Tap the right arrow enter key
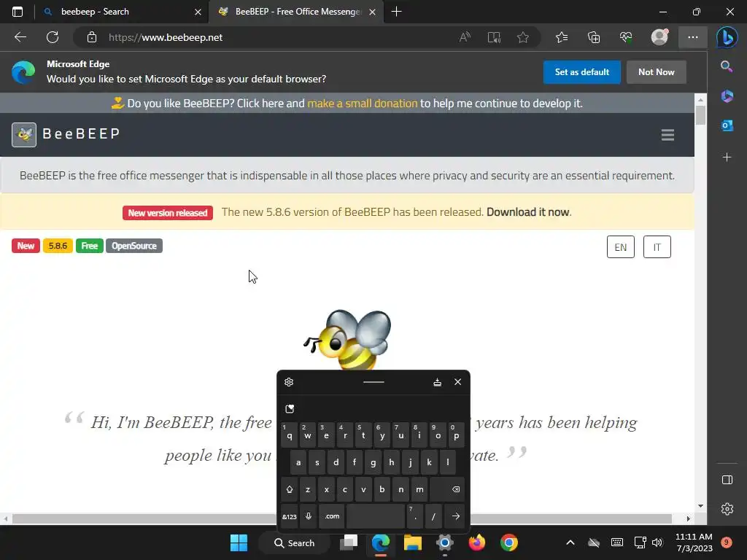 point(455,516)
